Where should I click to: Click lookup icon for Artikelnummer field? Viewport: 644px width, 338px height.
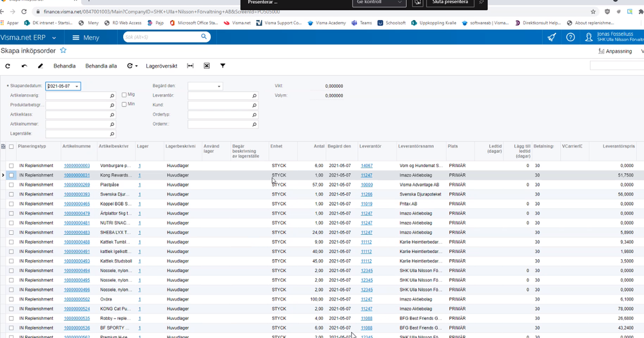[x=112, y=124]
